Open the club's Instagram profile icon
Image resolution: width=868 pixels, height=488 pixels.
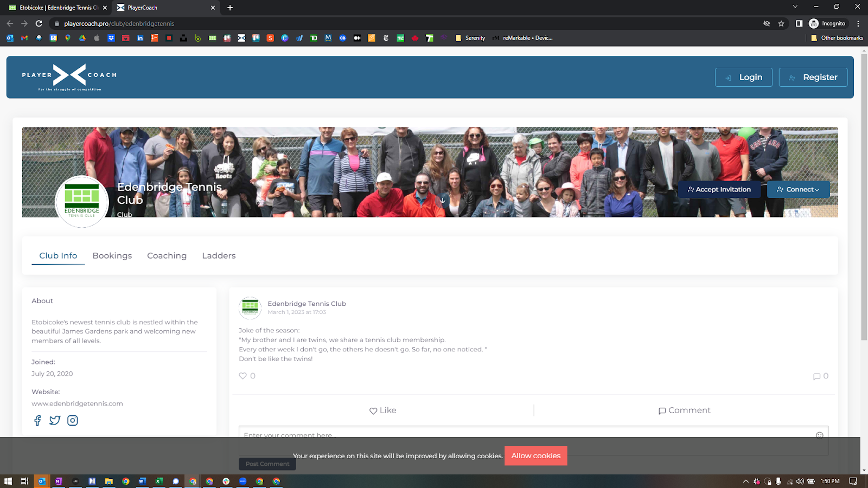72,420
